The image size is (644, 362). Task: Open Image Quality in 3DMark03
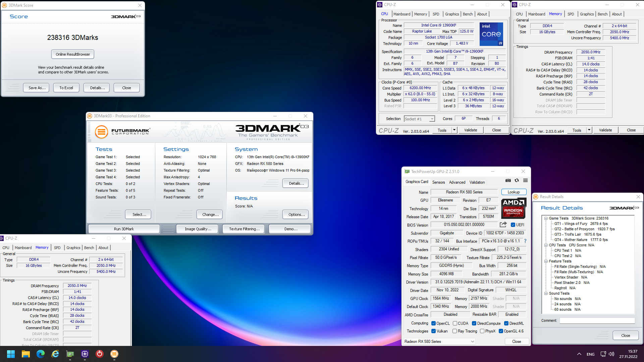point(198,229)
